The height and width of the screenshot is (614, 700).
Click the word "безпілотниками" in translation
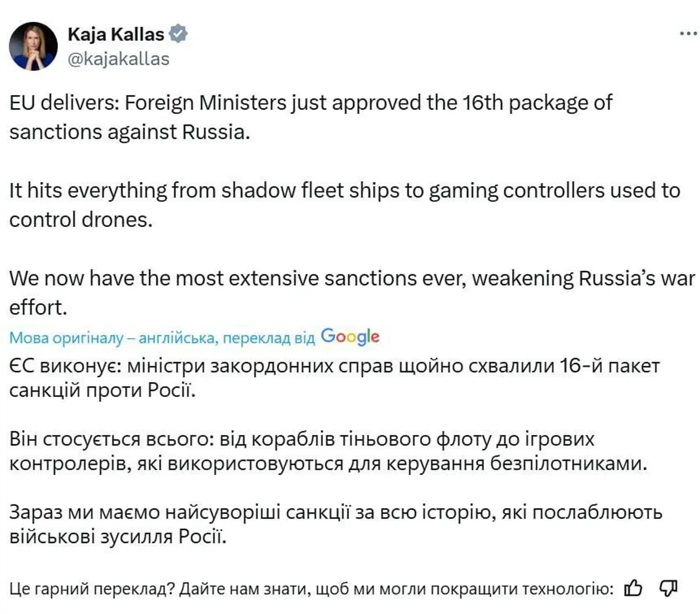568,463
